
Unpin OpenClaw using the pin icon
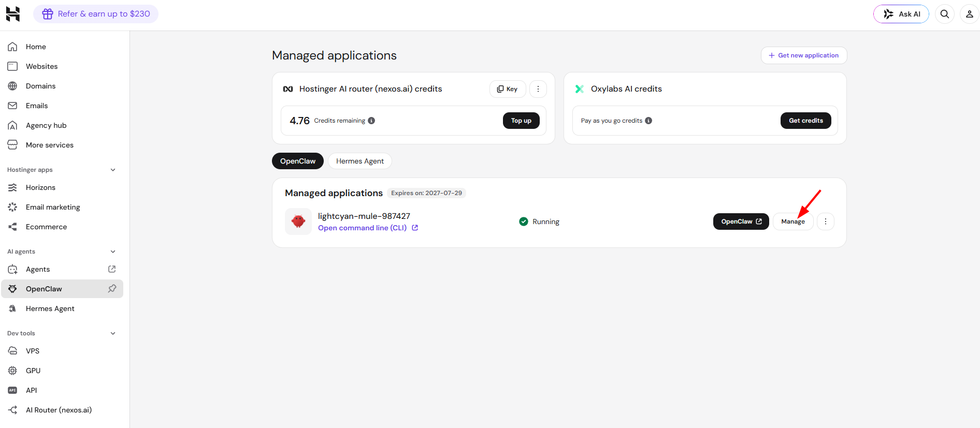pos(112,289)
